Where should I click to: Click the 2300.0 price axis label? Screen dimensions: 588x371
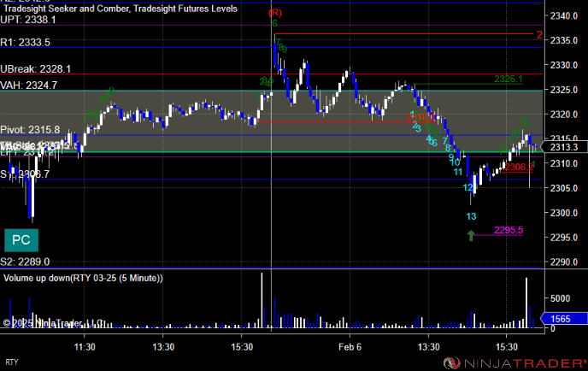pyautogui.click(x=563, y=213)
